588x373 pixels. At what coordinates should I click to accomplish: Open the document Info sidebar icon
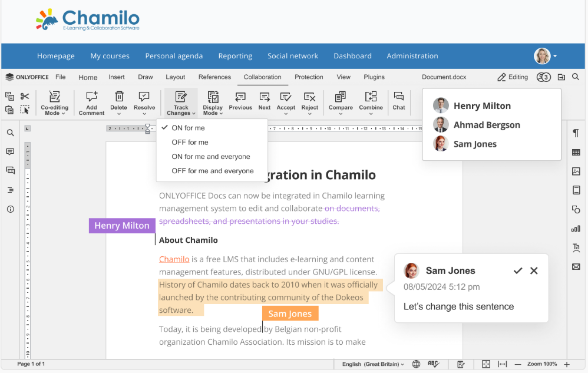pyautogui.click(x=11, y=209)
